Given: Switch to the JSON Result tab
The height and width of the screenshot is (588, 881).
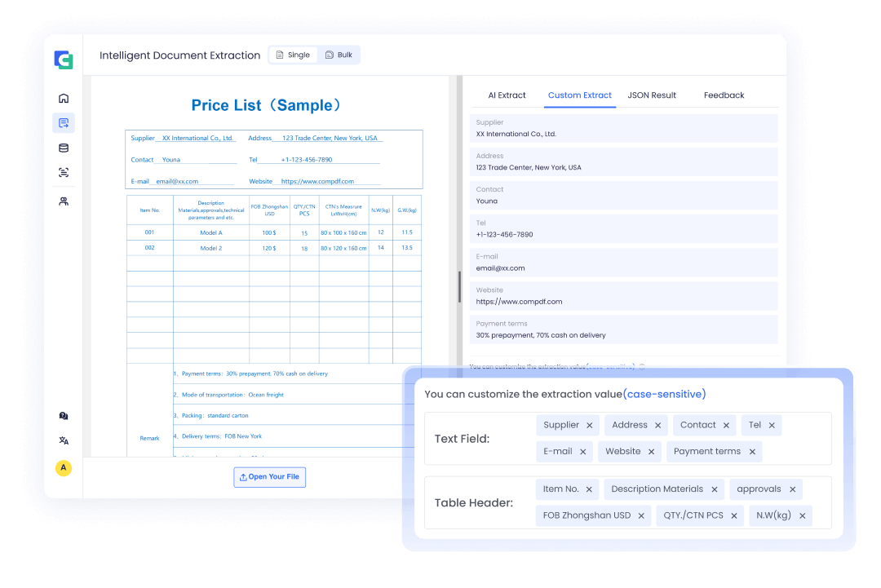Looking at the screenshot, I should pyautogui.click(x=652, y=95).
